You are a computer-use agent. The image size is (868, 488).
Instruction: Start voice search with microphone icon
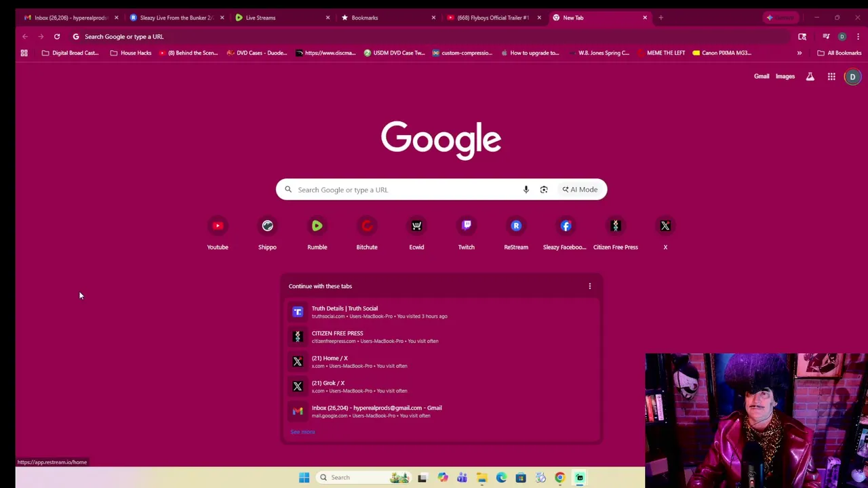click(526, 190)
